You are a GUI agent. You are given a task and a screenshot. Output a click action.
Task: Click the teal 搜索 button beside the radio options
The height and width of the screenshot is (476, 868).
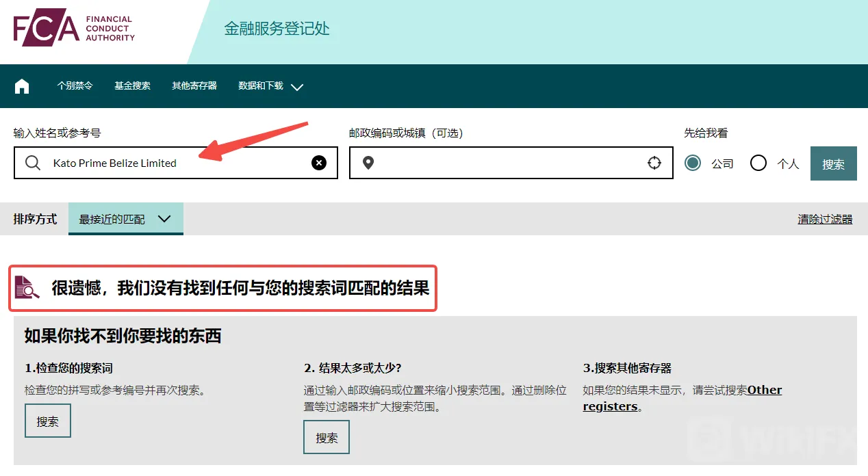point(833,163)
